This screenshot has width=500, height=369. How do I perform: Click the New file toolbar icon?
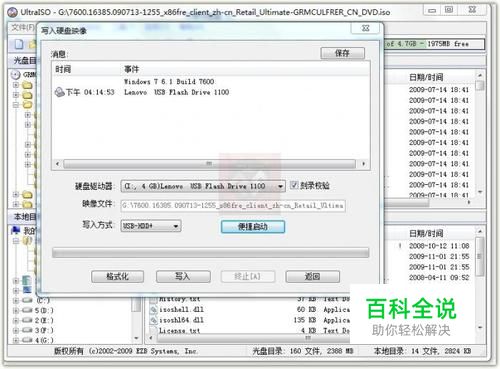tap(19, 44)
